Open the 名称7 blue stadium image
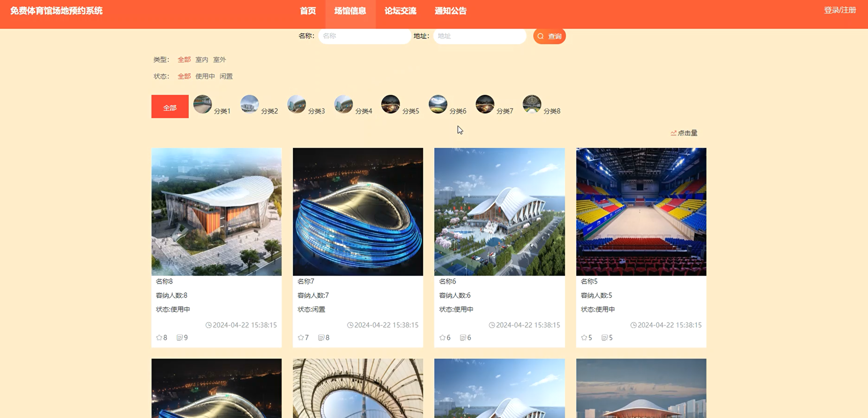Viewport: 868px width, 418px height. click(358, 212)
